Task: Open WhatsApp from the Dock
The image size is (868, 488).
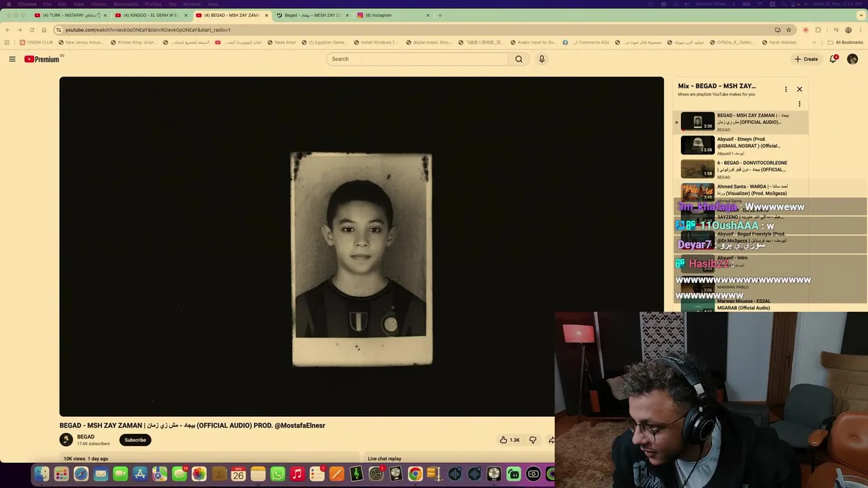Action: (x=277, y=474)
